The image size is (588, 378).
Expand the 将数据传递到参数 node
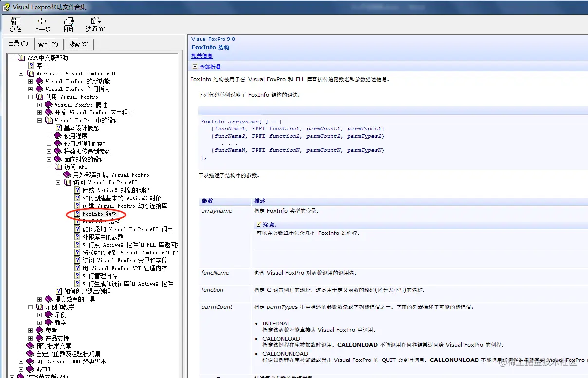coord(49,151)
